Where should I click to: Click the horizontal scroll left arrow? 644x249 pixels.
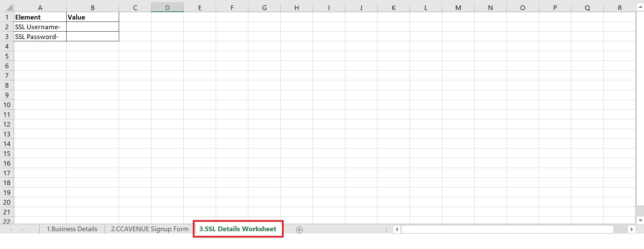pyautogui.click(x=397, y=230)
